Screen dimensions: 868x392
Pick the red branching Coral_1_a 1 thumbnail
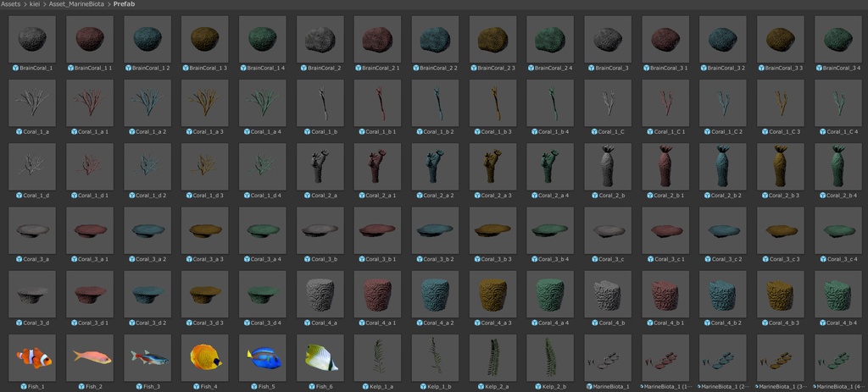[90, 102]
